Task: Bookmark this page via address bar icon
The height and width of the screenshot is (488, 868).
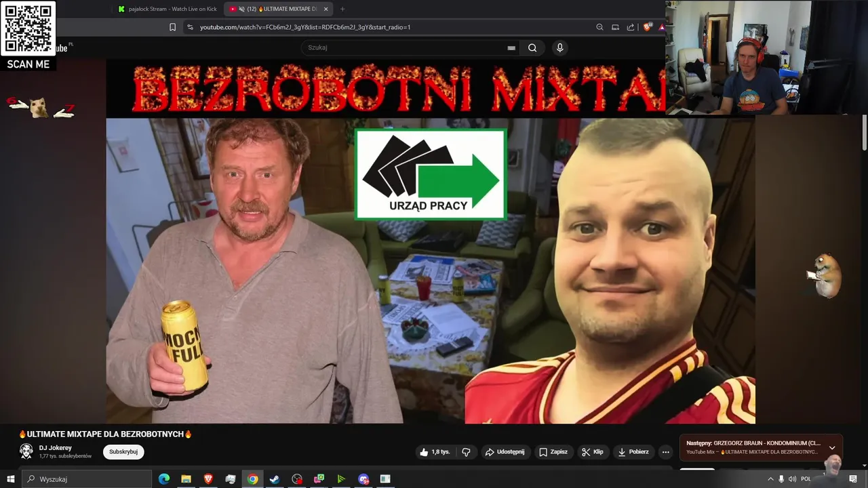Action: [x=172, y=27]
